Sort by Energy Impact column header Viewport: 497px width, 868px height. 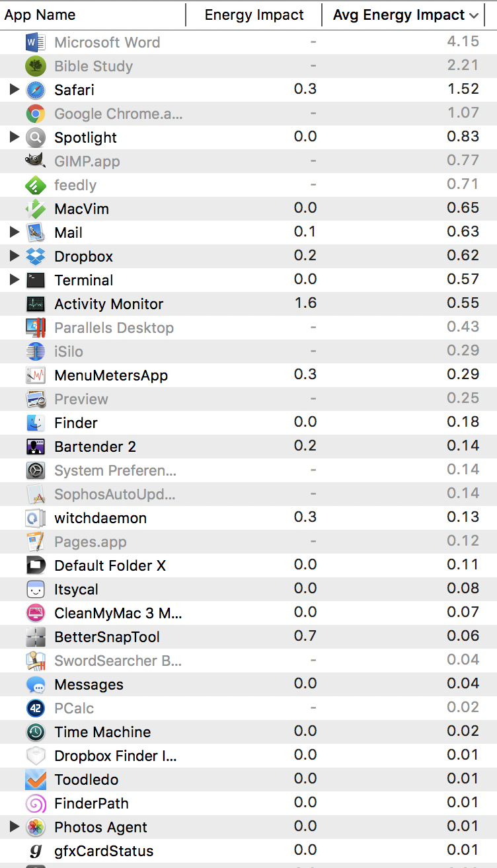254,15
